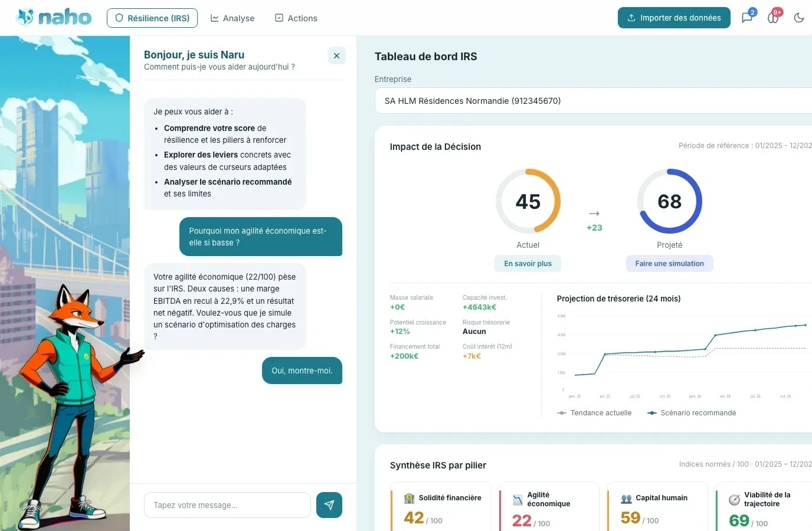This screenshot has width=812, height=531.
Task: Send the chat message with the paper plane button
Action: [329, 505]
